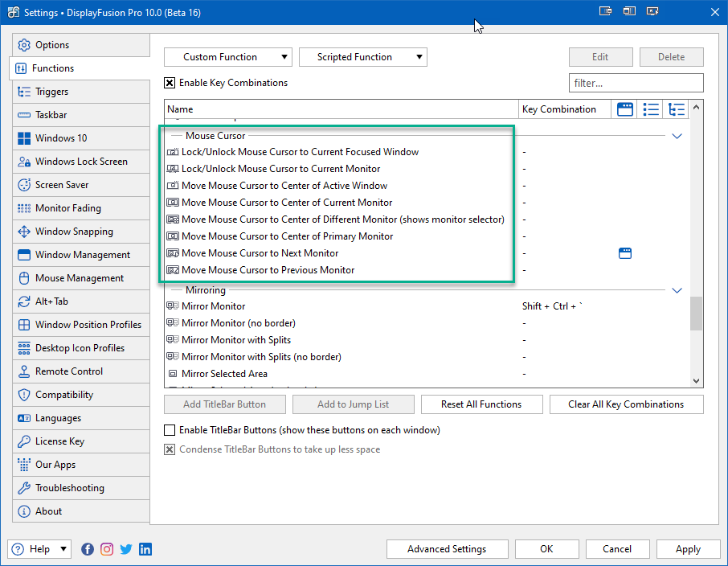Viewport: 728px width, 566px height.
Task: Open the Windows Lock Screen tab
Action: pyautogui.click(x=81, y=162)
